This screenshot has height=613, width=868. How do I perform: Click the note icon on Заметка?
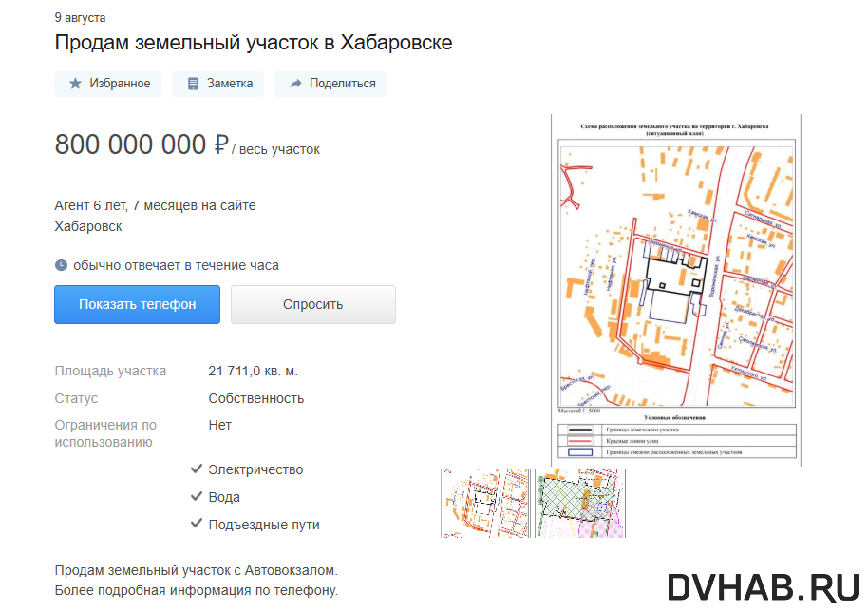(195, 84)
